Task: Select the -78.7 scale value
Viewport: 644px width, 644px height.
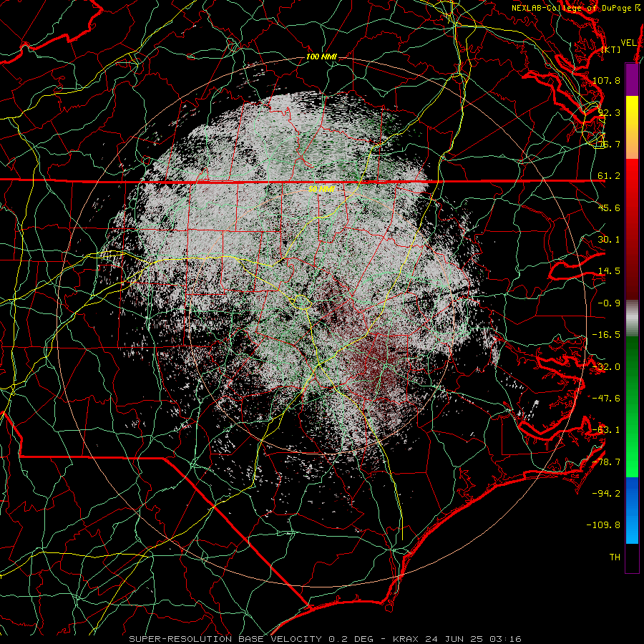Action: (x=606, y=462)
